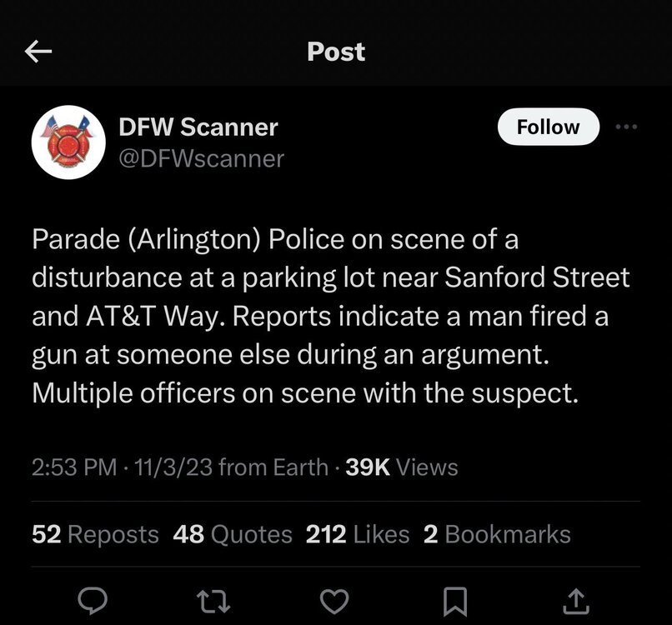Viewport: 672px width, 625px height.
Task: Open the @DFWscanner handle
Action: coord(202,159)
